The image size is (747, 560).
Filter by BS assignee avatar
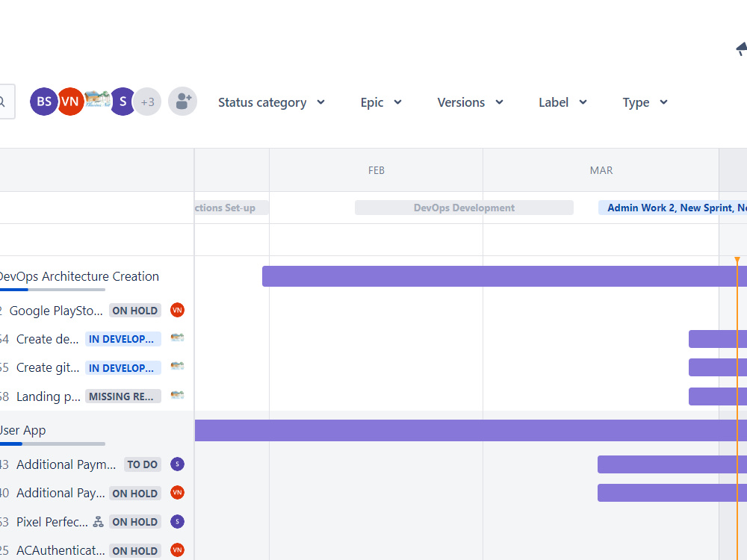(43, 102)
